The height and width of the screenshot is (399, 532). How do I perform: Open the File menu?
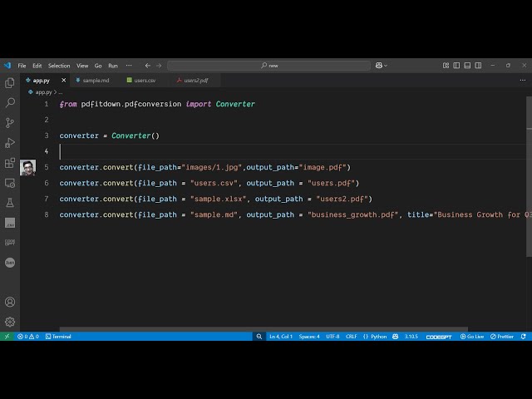coord(22,66)
